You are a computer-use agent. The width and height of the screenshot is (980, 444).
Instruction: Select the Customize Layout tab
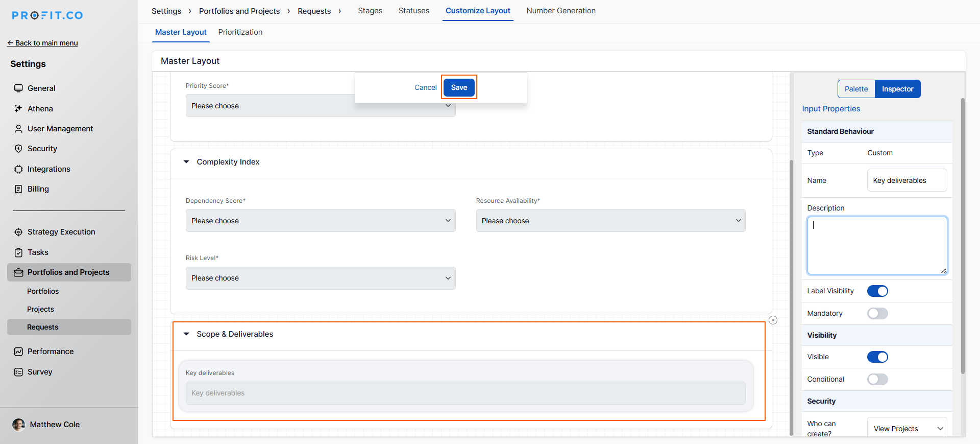(478, 11)
